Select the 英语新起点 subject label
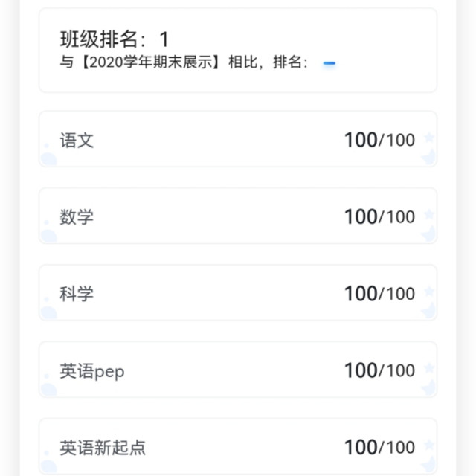 (x=103, y=448)
